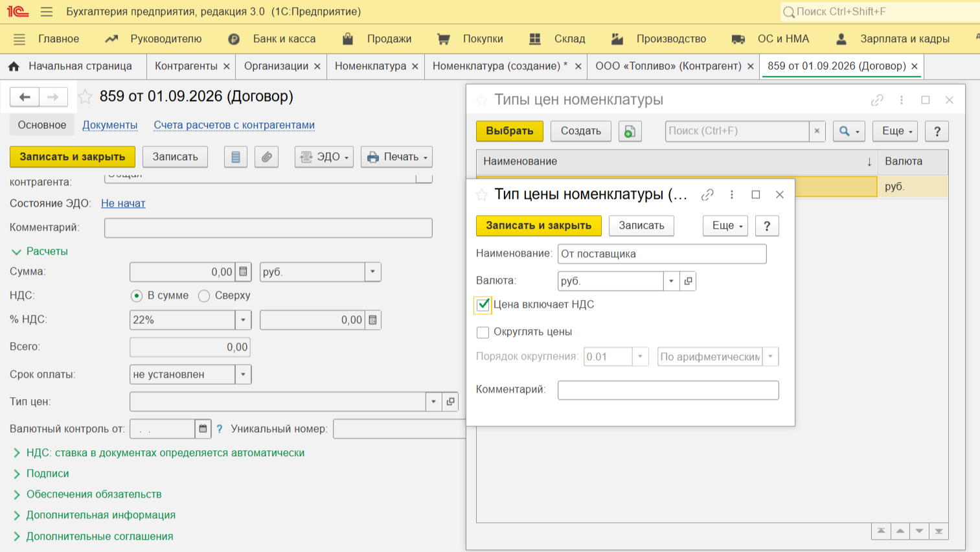Open the Валюта field open-form icon
The image size is (980, 552).
[x=688, y=281]
